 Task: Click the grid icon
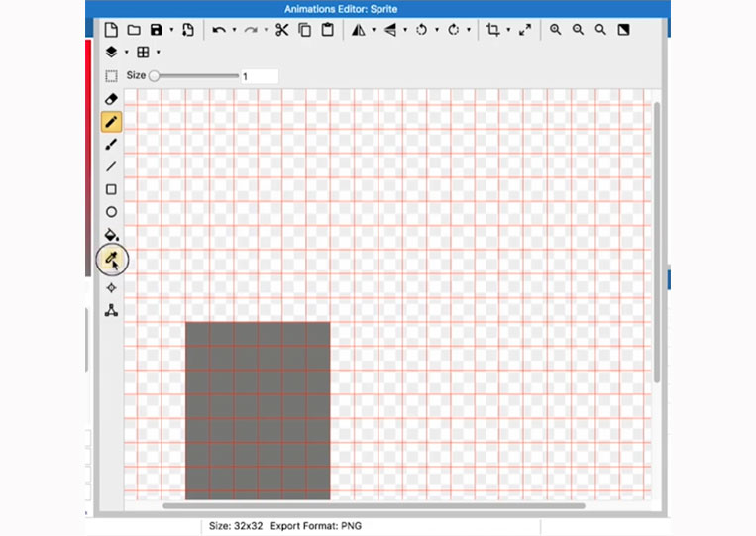[x=144, y=53]
